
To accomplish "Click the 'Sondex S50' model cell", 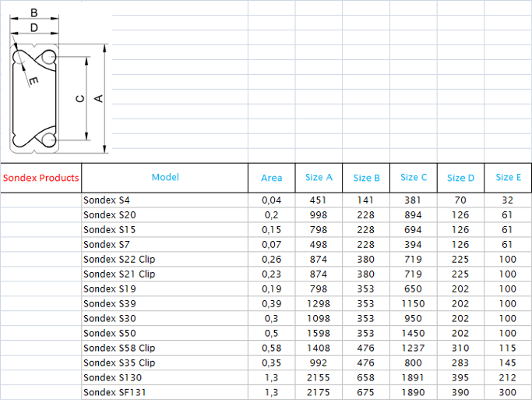I will click(165, 333).
